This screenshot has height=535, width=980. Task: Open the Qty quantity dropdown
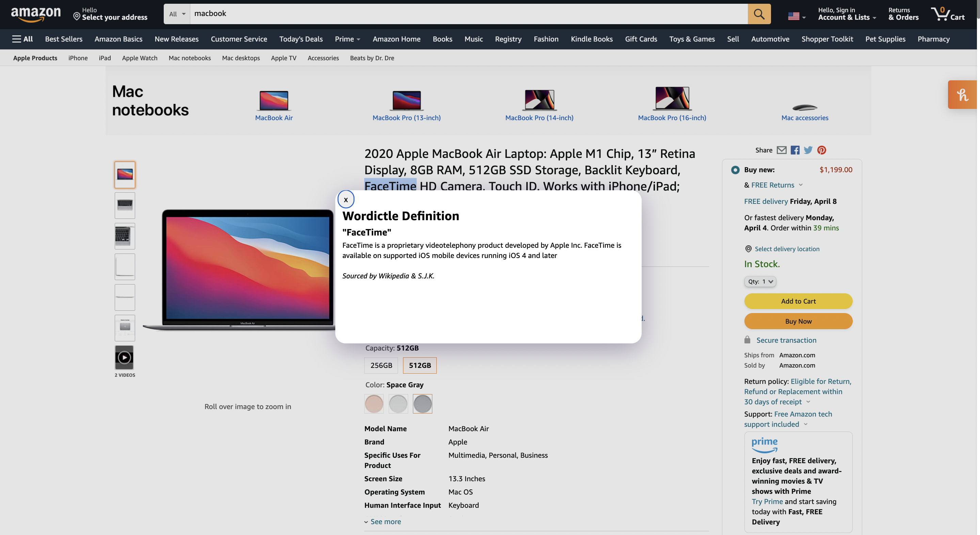click(760, 282)
